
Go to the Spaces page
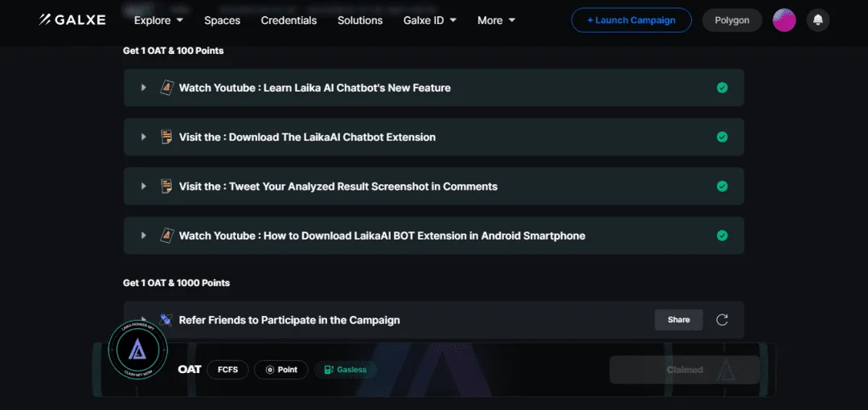(x=222, y=21)
